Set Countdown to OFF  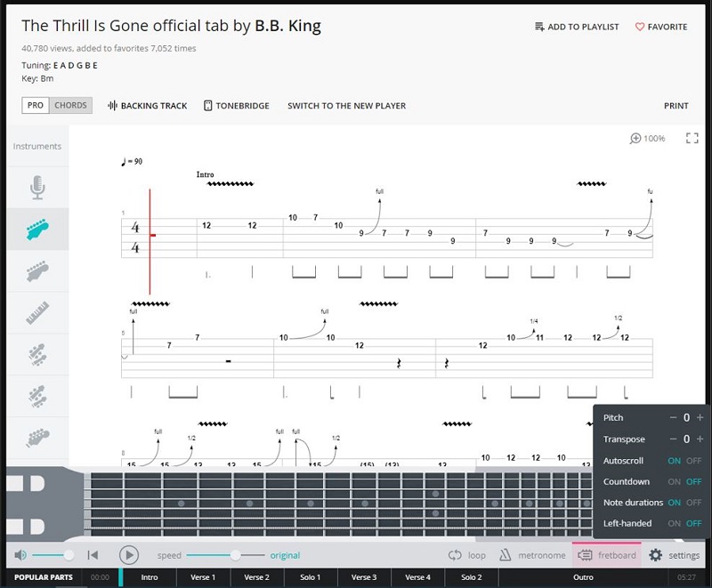[694, 481]
